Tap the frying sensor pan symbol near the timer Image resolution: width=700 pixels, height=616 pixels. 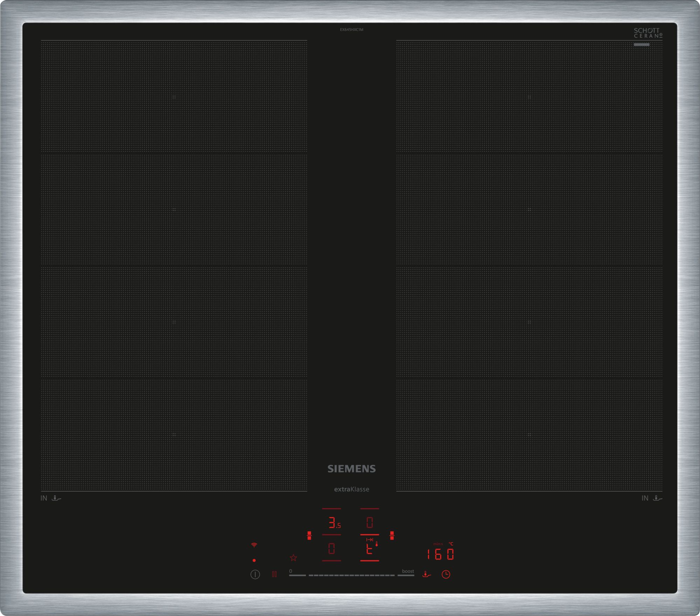[x=427, y=574]
